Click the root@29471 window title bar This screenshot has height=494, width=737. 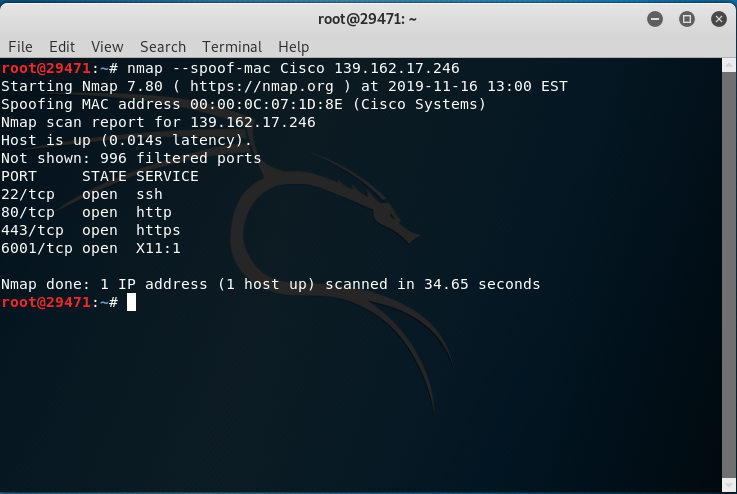point(368,18)
